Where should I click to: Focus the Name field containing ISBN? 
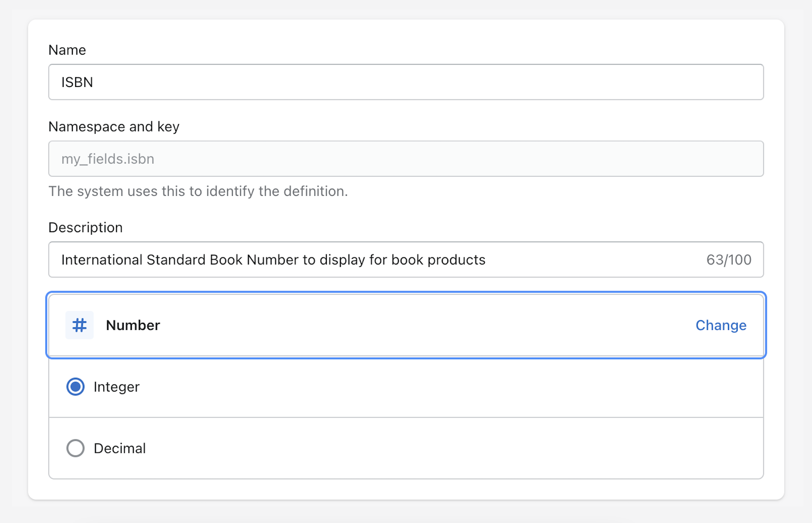coord(405,82)
